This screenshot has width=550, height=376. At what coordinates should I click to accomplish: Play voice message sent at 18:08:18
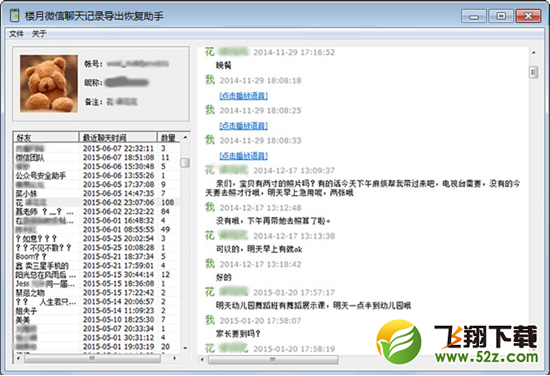tap(243, 95)
